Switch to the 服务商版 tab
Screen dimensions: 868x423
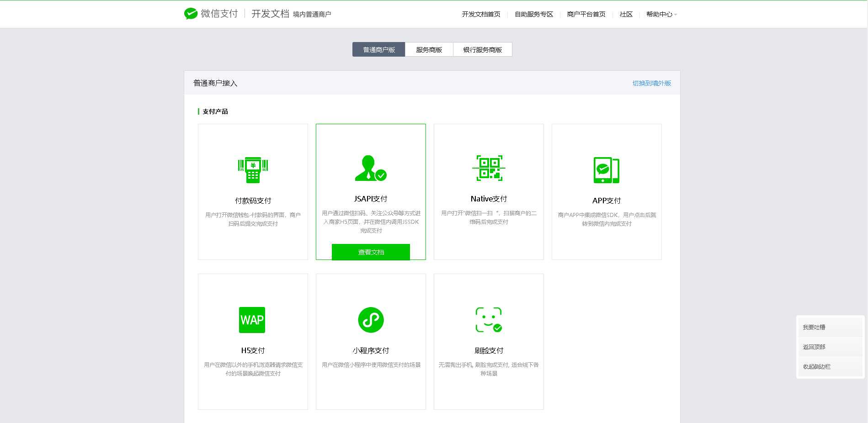coord(429,49)
